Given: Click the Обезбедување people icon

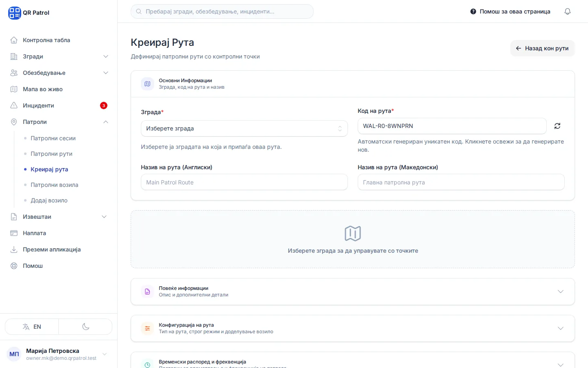Looking at the screenshot, I should coord(14,73).
